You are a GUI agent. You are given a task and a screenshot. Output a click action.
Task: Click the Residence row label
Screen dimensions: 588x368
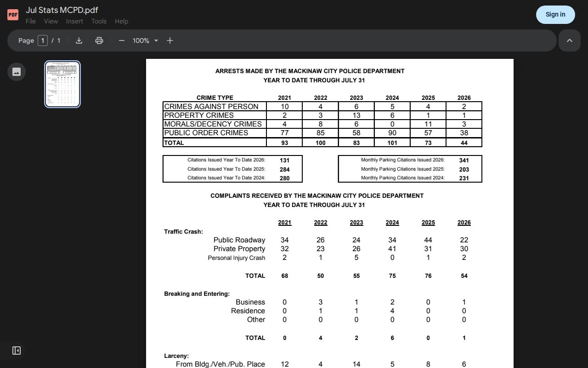tap(248, 311)
